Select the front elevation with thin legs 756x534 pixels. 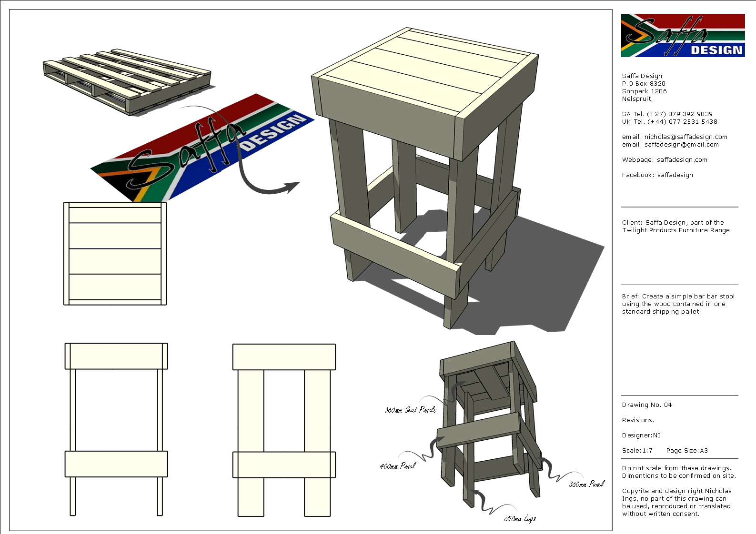[x=116, y=429]
